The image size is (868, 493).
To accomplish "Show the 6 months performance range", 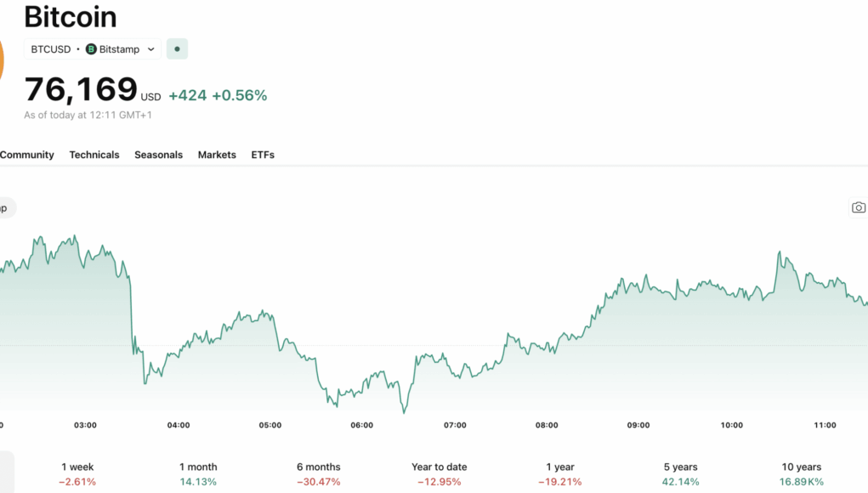I will [319, 473].
